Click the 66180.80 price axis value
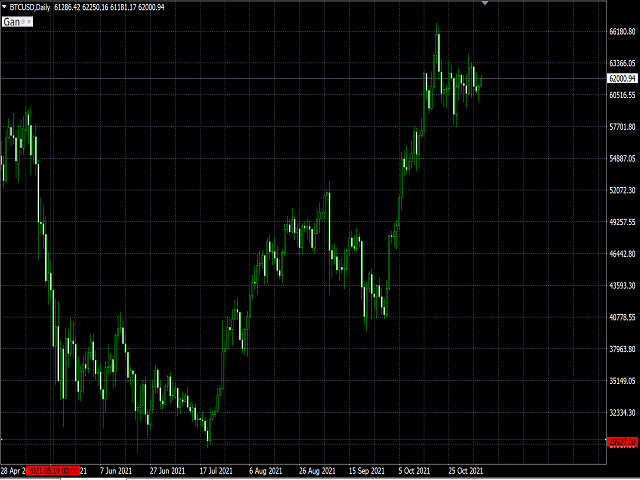This screenshot has width=640, height=480. tap(622, 31)
